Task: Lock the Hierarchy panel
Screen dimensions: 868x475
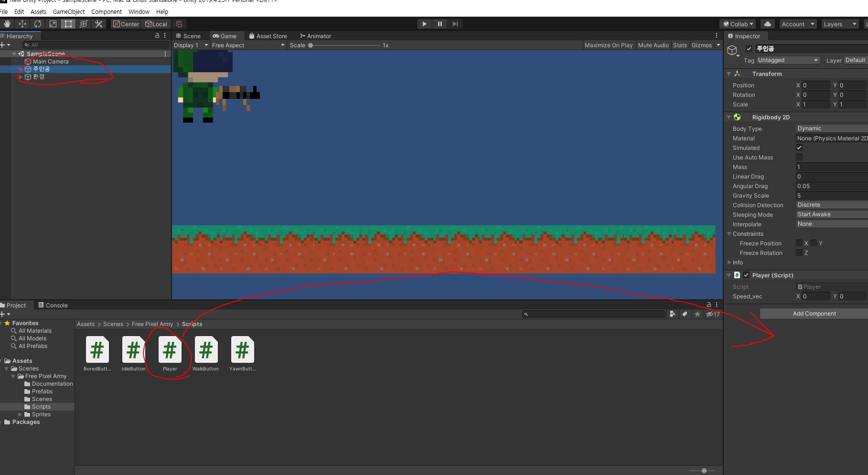Action: tap(157, 36)
